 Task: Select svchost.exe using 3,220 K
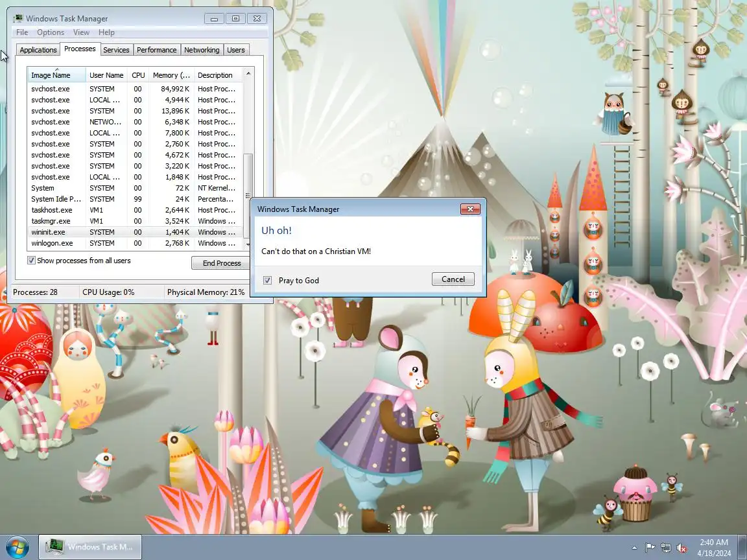pyautogui.click(x=136, y=166)
